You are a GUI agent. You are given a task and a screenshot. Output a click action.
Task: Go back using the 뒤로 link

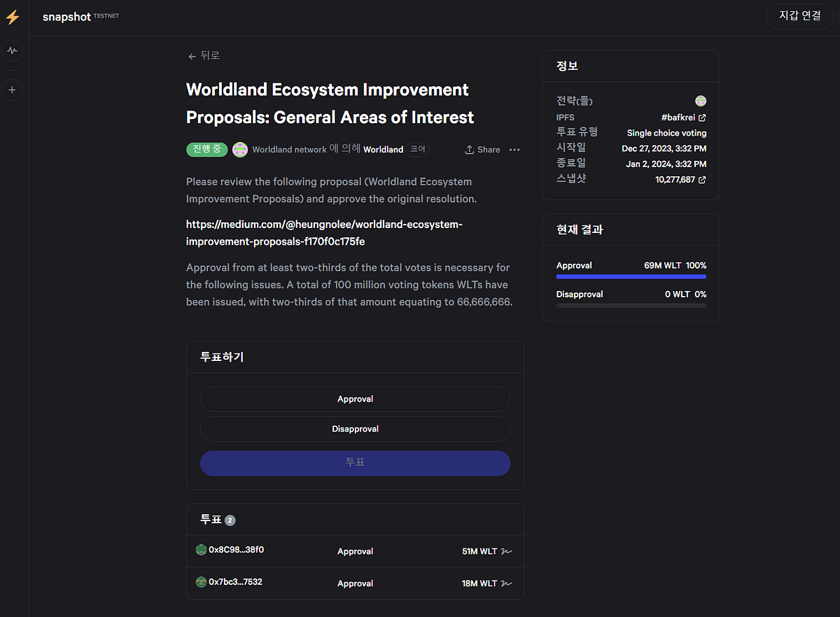click(x=204, y=56)
